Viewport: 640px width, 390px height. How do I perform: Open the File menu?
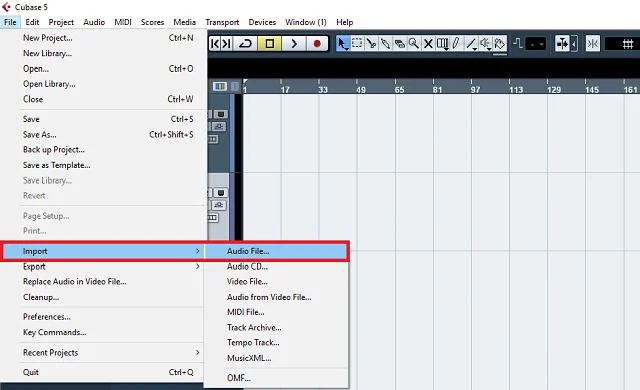click(x=10, y=22)
